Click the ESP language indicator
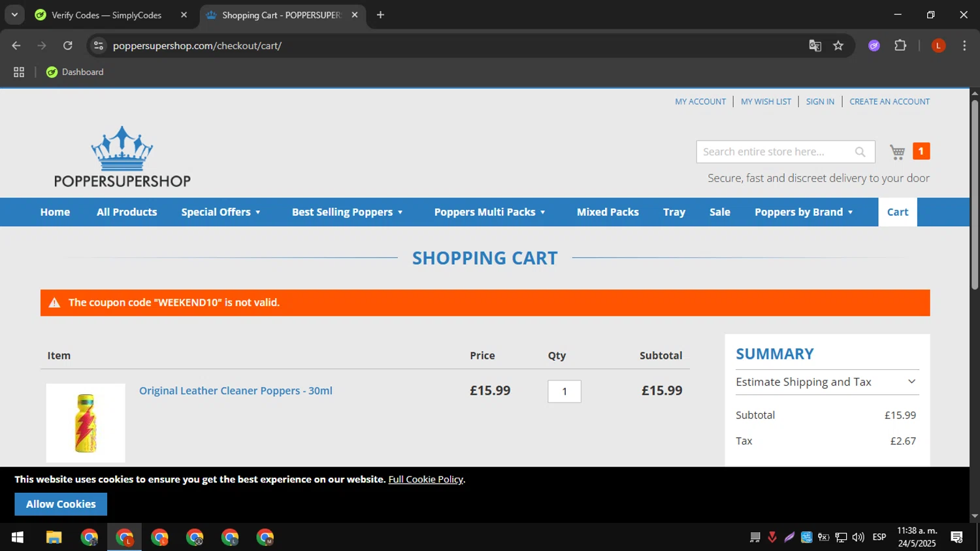The image size is (980, 551). point(879,537)
